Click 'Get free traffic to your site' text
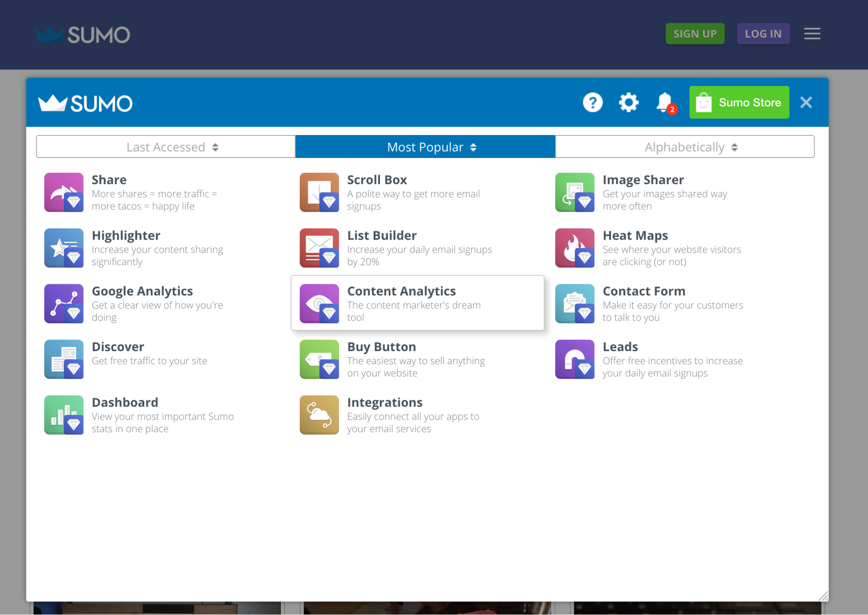Viewport: 868px width, 615px height. 149,361
